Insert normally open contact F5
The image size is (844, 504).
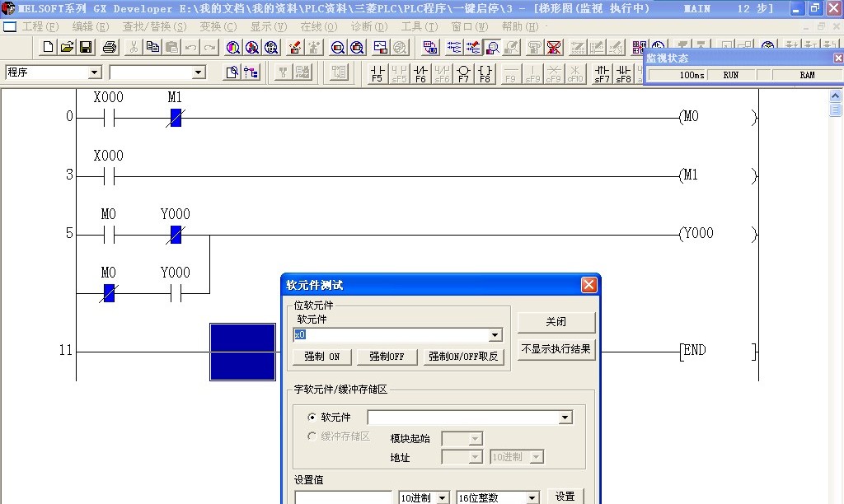coord(377,73)
